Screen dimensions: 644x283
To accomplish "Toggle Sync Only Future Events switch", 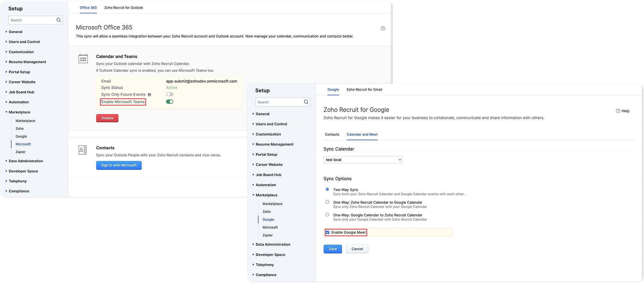I will click(x=170, y=94).
